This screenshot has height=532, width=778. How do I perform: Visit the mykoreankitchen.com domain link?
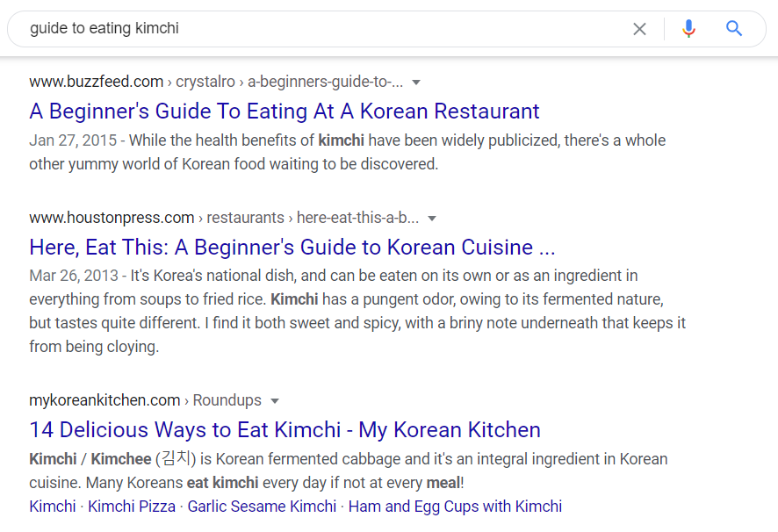coord(104,399)
